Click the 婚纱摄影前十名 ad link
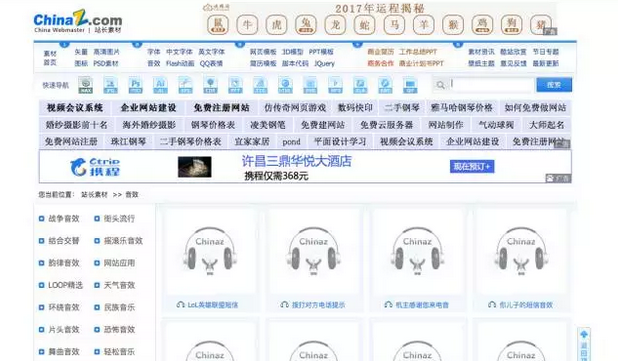618x361 pixels. (x=76, y=125)
